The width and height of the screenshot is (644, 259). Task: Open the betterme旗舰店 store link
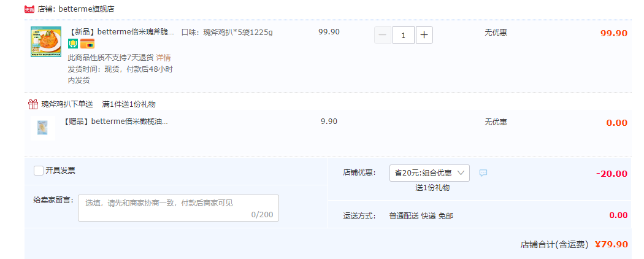click(x=86, y=9)
